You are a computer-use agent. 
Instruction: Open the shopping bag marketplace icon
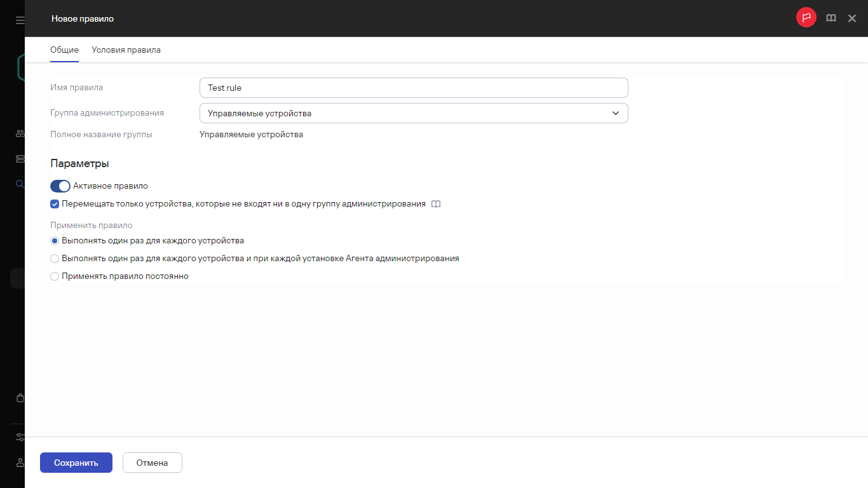pos(20,398)
